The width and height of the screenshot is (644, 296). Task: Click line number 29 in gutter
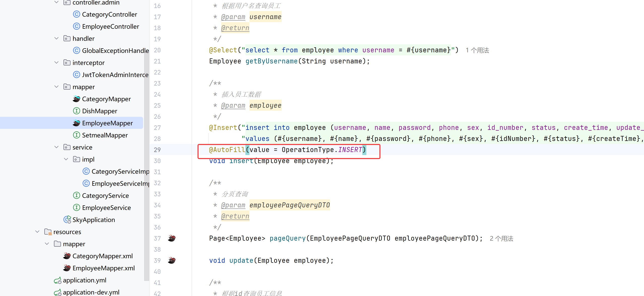click(157, 150)
